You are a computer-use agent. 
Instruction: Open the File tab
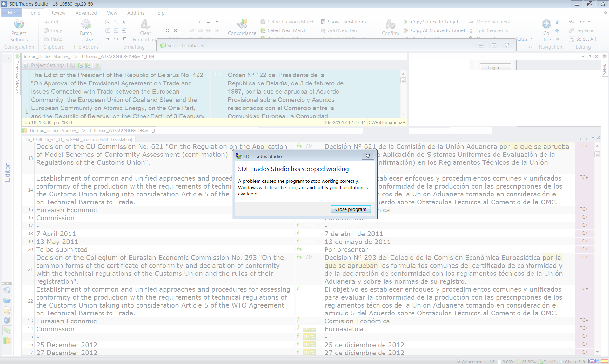[x=11, y=13]
